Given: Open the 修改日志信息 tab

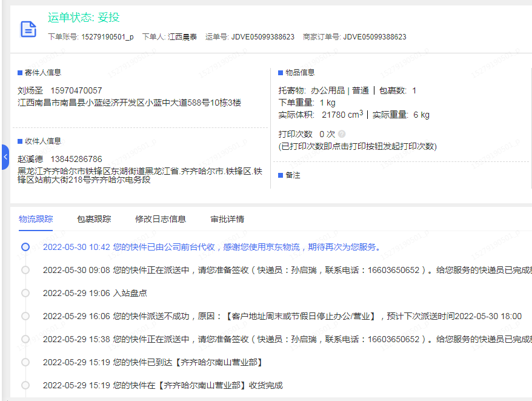Looking at the screenshot, I should tap(161, 219).
